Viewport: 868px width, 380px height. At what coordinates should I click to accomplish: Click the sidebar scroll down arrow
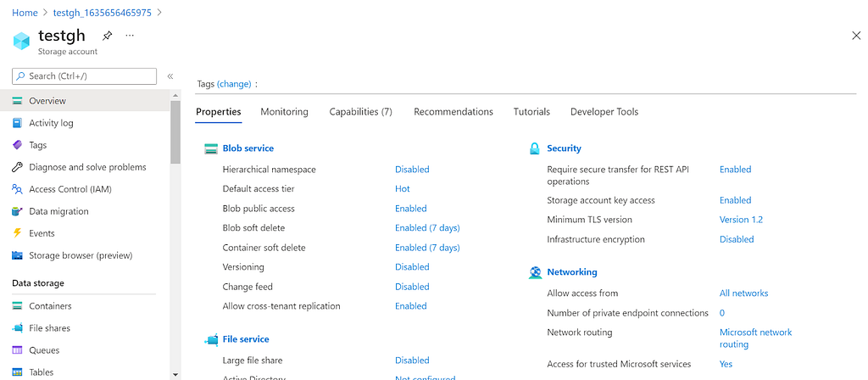tap(175, 375)
